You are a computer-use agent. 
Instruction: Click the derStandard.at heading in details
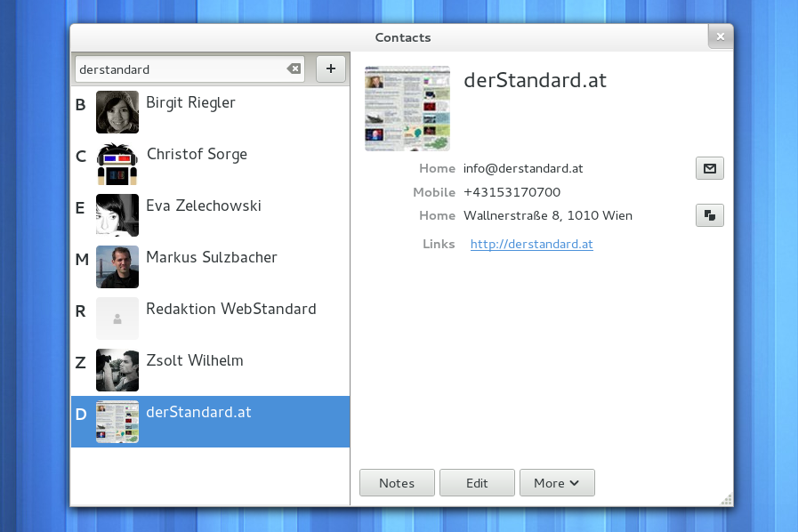535,80
